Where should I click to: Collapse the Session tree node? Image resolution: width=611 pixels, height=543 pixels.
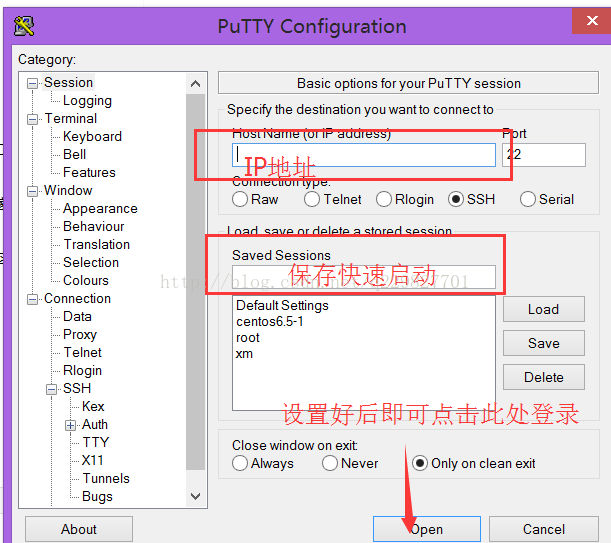[x=32, y=83]
